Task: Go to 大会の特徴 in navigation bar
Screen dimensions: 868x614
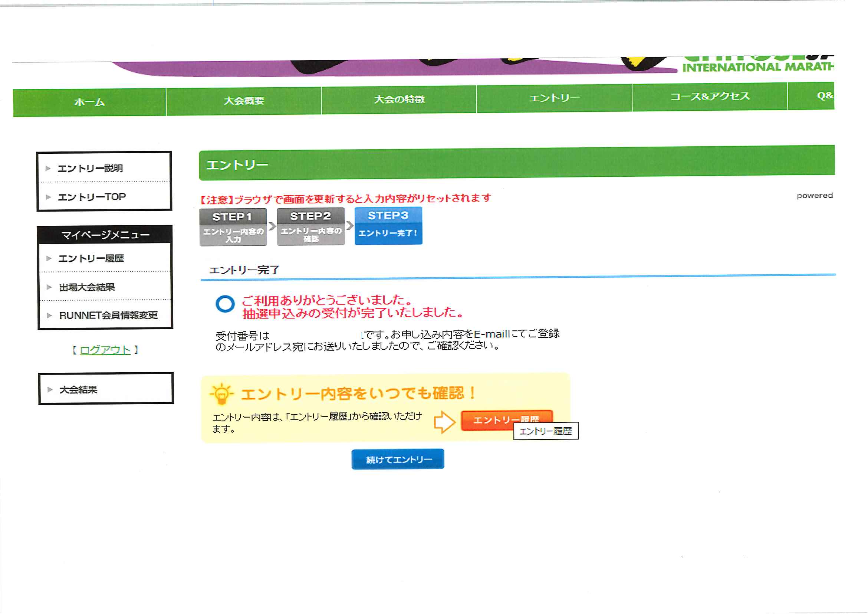Action: (399, 99)
